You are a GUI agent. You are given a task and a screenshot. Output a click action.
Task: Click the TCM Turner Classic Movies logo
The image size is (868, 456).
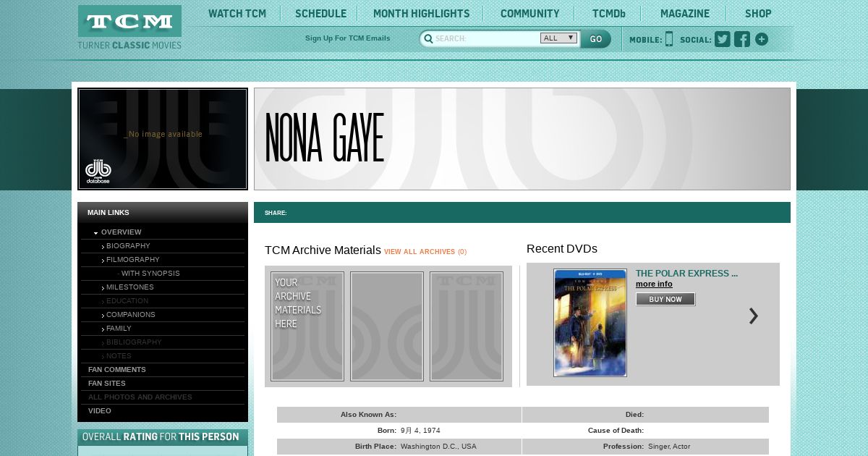129,28
